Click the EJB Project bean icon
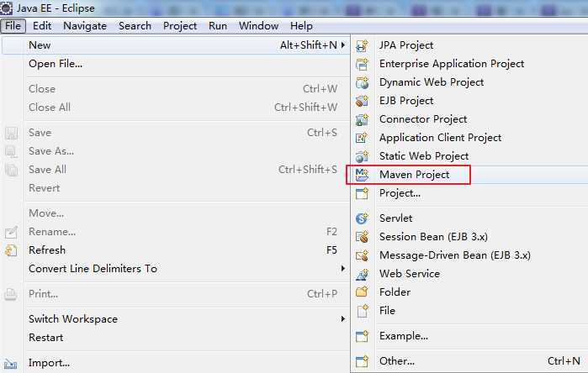 tap(363, 101)
